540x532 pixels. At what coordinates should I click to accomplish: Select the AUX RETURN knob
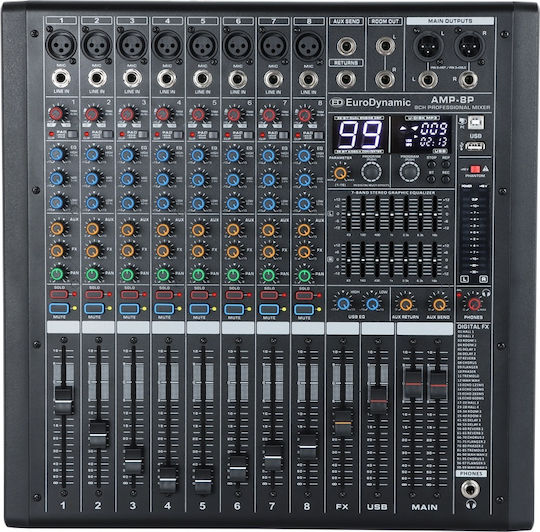tap(406, 304)
